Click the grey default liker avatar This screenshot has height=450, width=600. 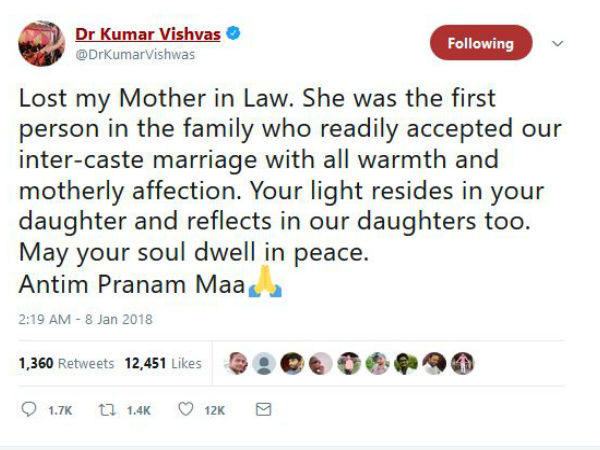(x=262, y=364)
